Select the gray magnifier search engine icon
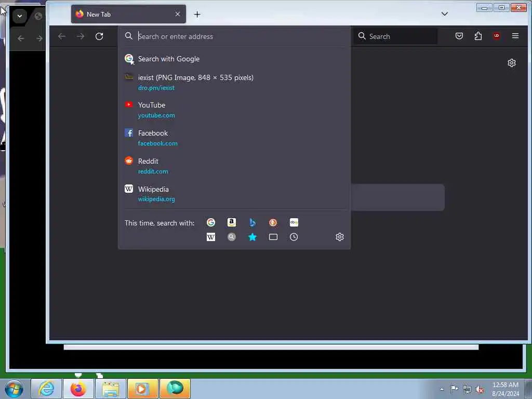This screenshot has height=399, width=532. 231,237
